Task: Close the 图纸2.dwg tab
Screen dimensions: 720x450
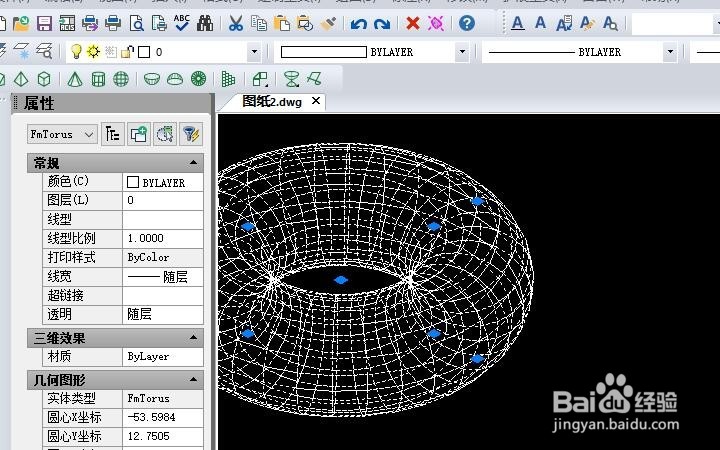Action: tap(316, 101)
